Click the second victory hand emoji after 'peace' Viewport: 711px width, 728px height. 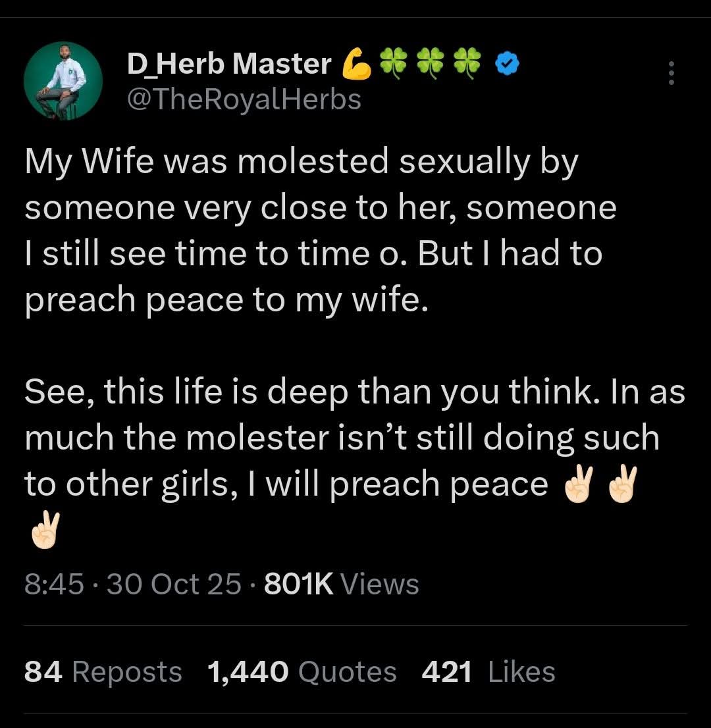click(x=621, y=485)
